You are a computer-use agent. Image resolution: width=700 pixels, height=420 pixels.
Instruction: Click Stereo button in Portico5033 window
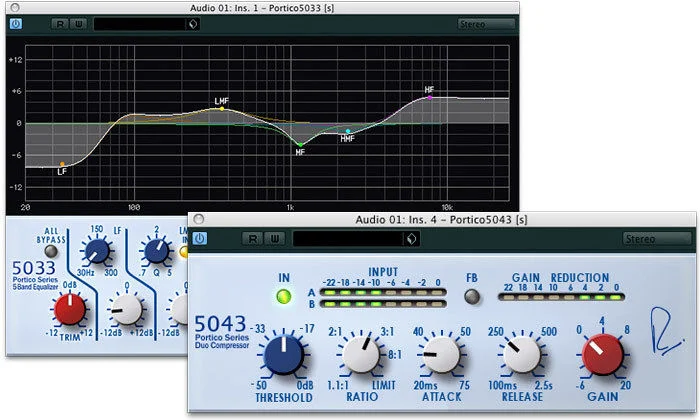click(486, 24)
